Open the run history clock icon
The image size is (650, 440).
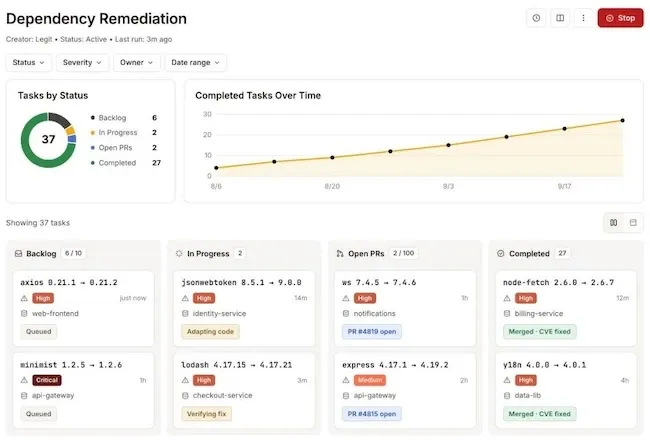click(x=536, y=18)
